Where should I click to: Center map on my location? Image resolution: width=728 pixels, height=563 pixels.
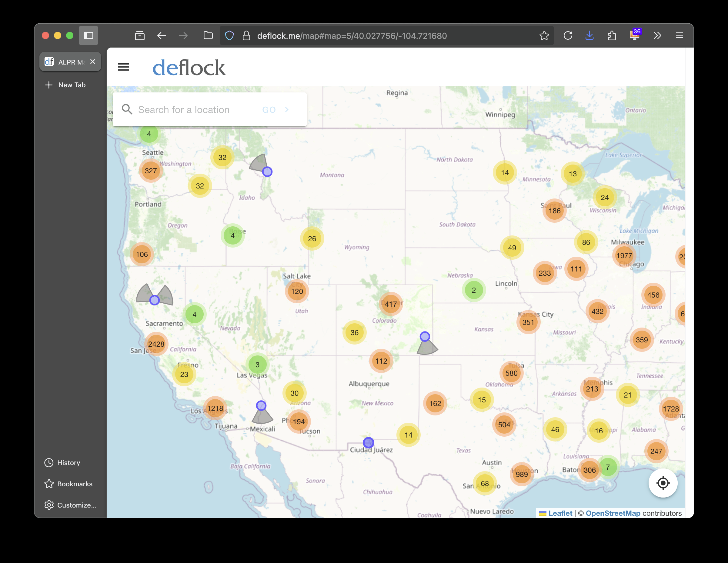tap(663, 483)
